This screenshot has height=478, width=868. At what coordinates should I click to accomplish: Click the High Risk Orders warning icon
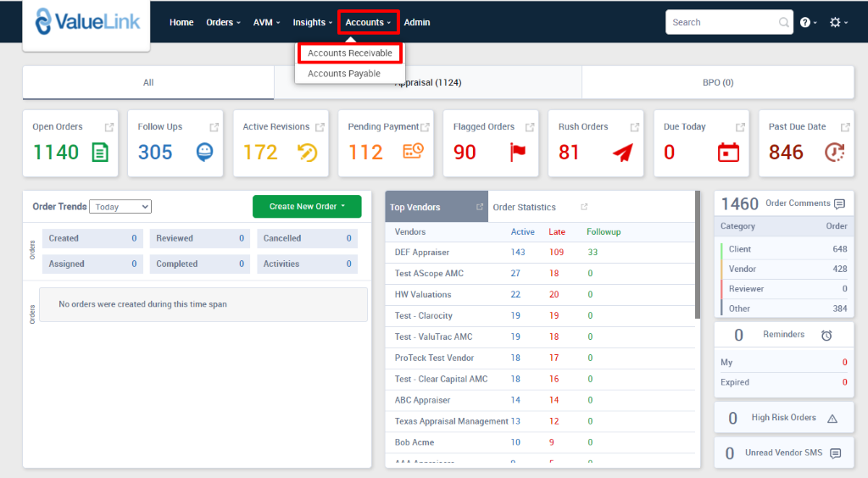pos(832,419)
